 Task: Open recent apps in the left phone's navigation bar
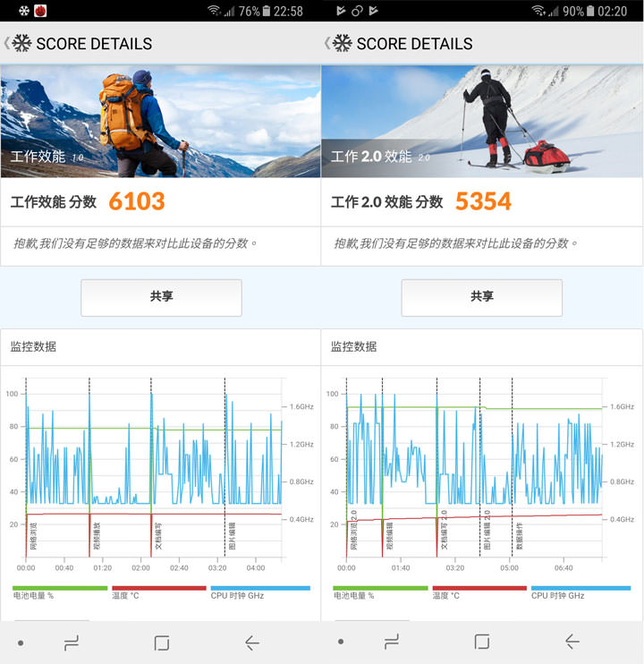[71, 642]
